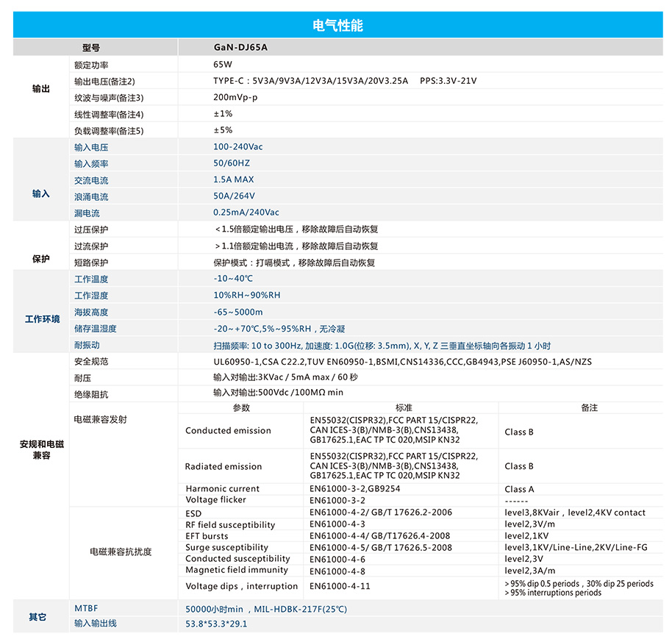Select the standard EN61000-4-3
This screenshot has height=642, width=672.
point(337,524)
